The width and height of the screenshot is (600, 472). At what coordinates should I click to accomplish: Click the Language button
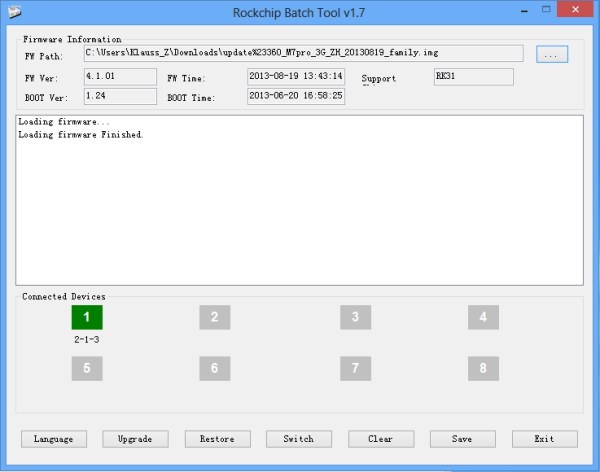coord(54,439)
